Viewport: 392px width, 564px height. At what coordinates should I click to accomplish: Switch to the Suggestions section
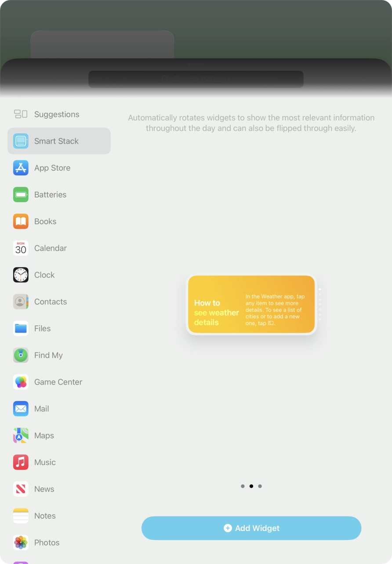coord(56,114)
